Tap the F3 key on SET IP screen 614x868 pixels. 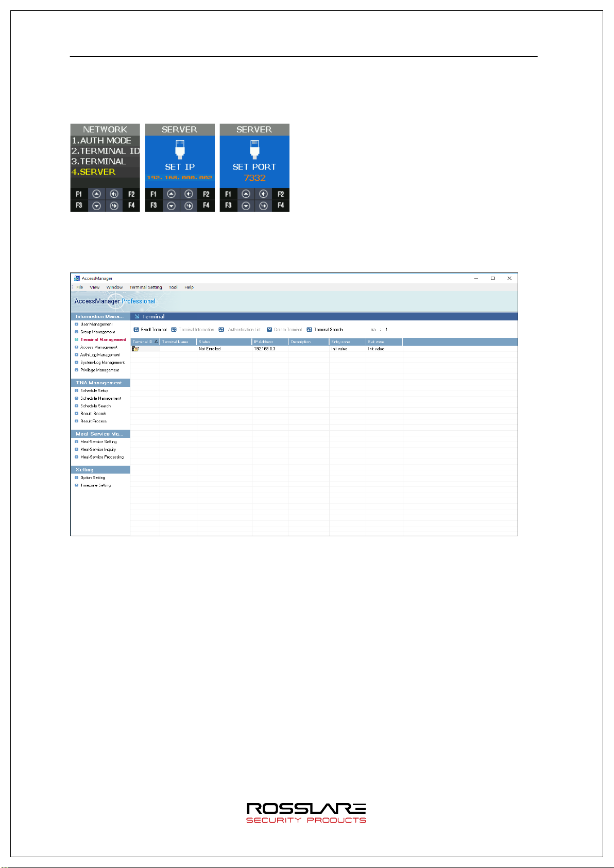click(153, 206)
